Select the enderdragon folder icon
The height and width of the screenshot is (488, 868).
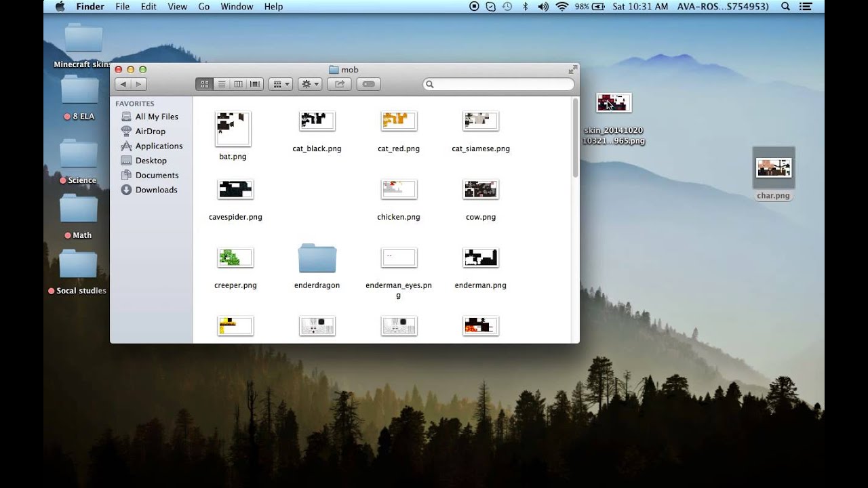coord(317,258)
